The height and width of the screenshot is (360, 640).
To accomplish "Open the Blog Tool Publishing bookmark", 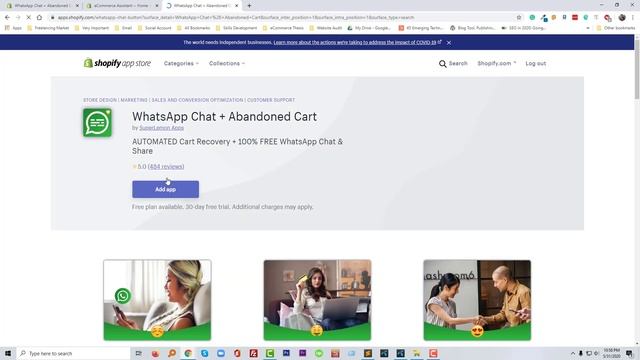I will (x=473, y=28).
